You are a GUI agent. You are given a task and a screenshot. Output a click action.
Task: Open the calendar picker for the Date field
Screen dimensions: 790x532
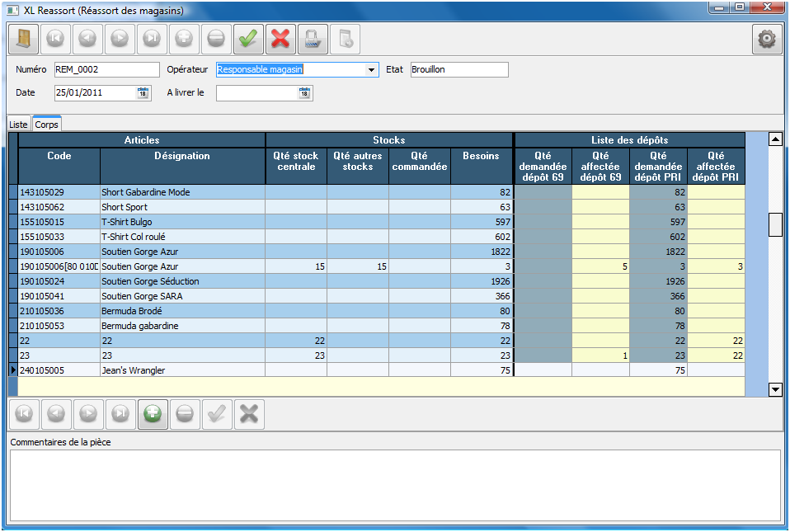(x=143, y=93)
